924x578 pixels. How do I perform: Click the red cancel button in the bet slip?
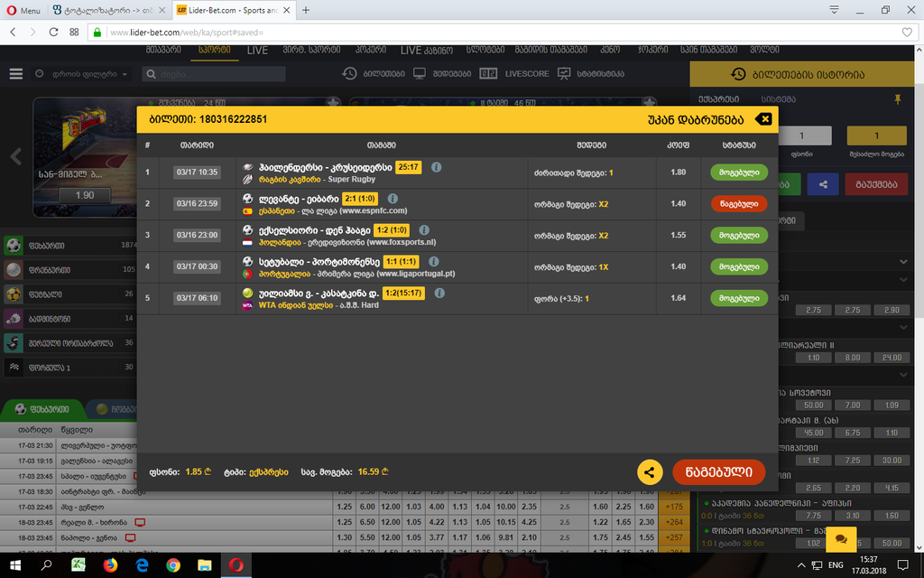(x=875, y=184)
